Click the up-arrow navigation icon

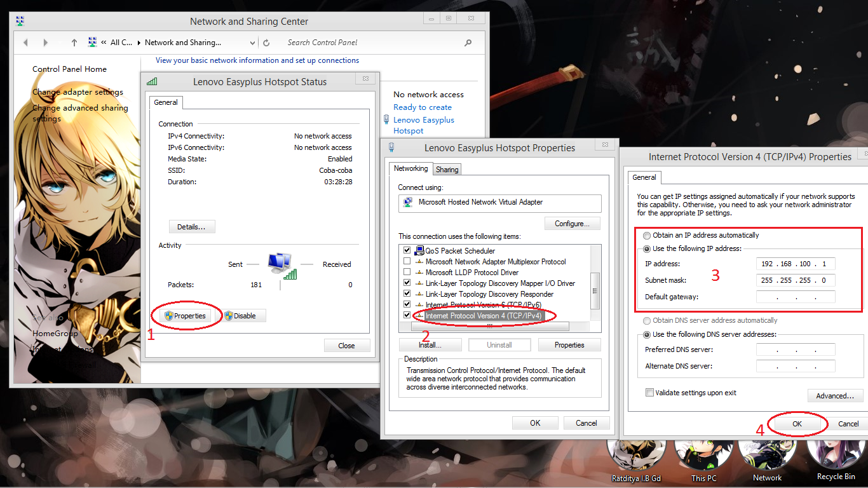[x=74, y=42]
